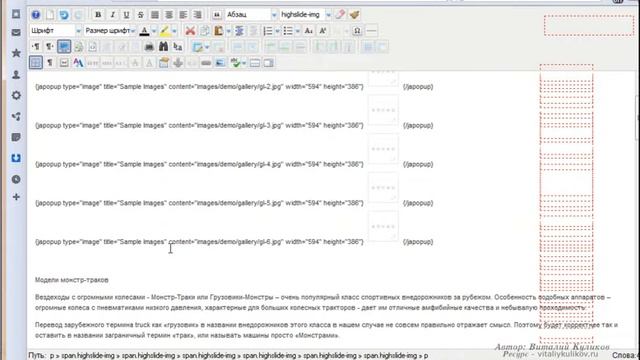Center-align the paragraph
This screenshot has width=640, height=360.
[169, 15]
